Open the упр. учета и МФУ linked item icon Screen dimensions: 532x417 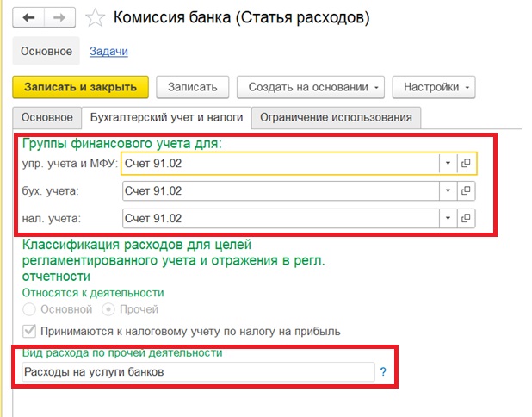click(x=466, y=163)
